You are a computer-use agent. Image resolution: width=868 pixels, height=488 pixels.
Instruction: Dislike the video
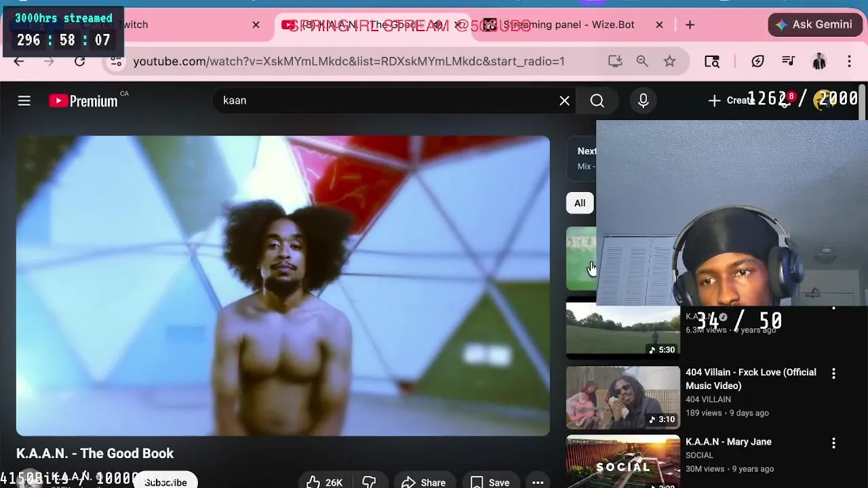pyautogui.click(x=369, y=482)
